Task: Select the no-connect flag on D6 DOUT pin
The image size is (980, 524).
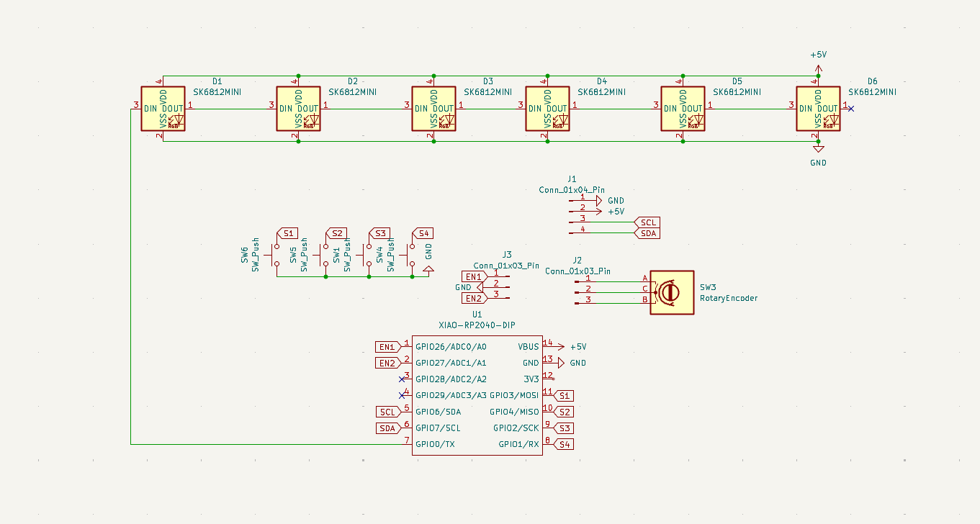Action: tap(850, 109)
